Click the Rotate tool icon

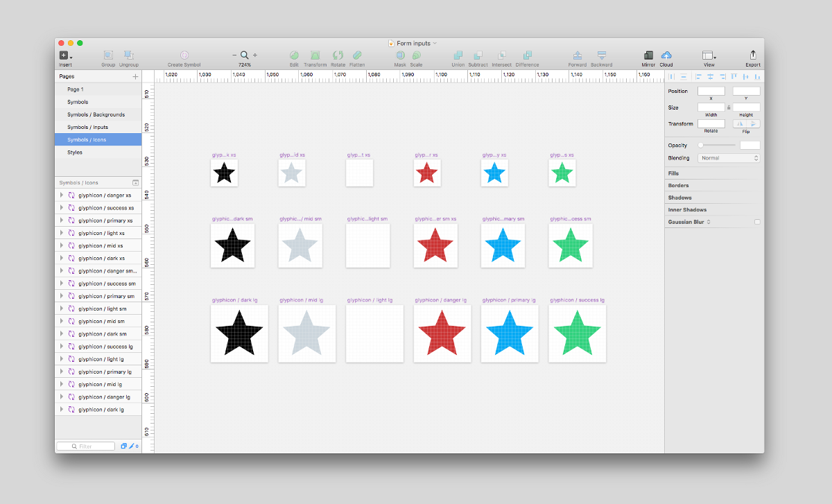click(x=338, y=55)
